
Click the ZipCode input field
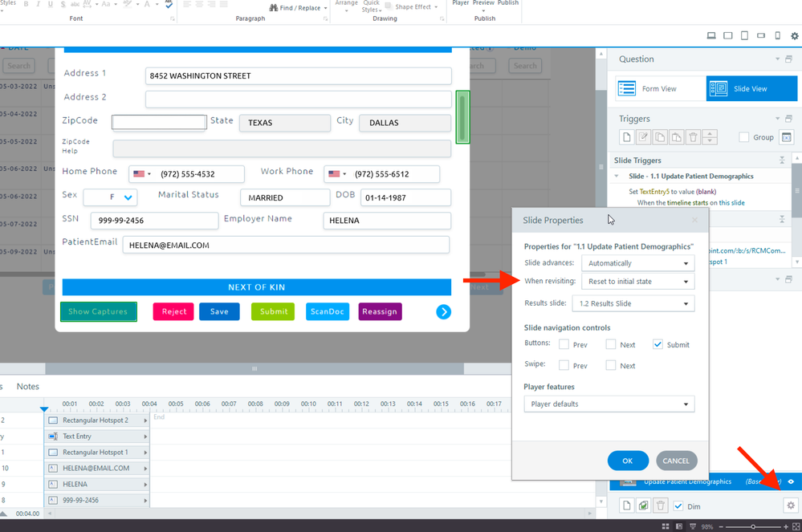point(159,122)
